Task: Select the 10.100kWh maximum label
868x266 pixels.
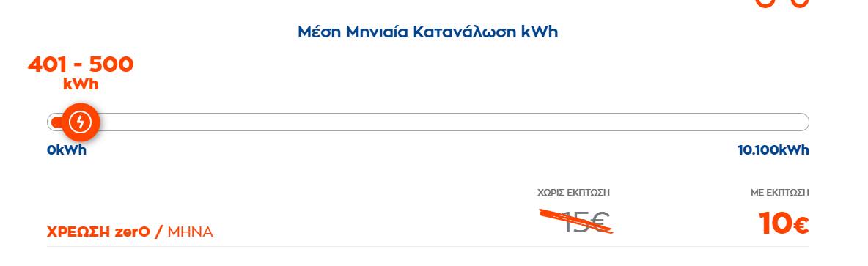Action: [x=773, y=150]
